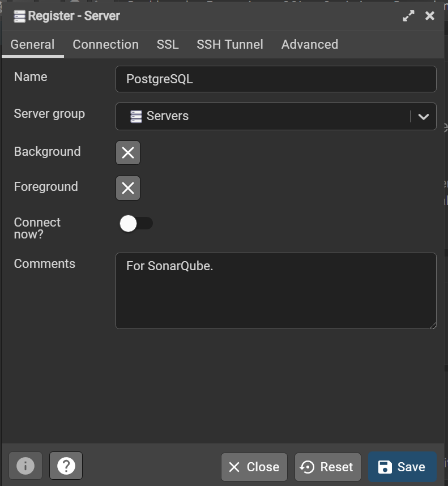The image size is (448, 486).
Task: Clear the Foreground color
Action: (128, 188)
